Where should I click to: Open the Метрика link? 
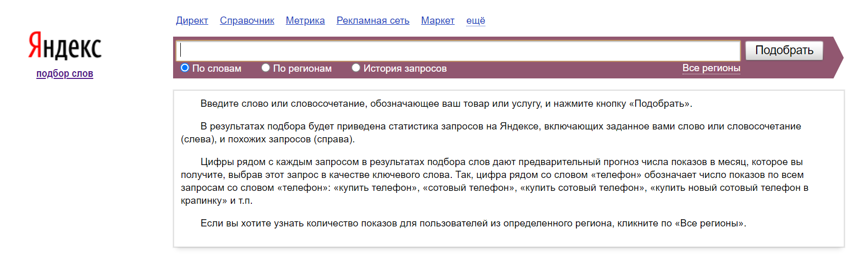tap(305, 21)
